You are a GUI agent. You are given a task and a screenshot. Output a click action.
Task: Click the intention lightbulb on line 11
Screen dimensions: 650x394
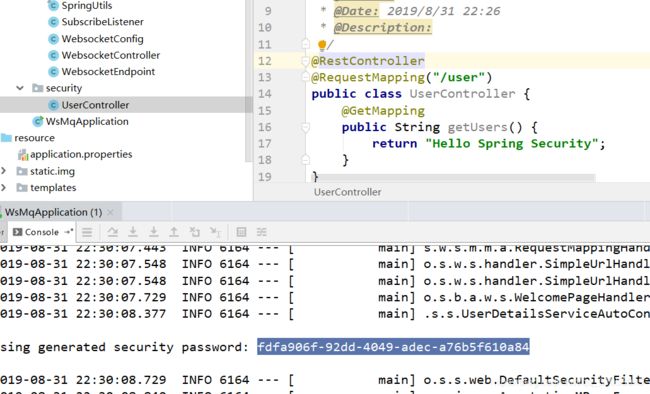tap(322, 44)
